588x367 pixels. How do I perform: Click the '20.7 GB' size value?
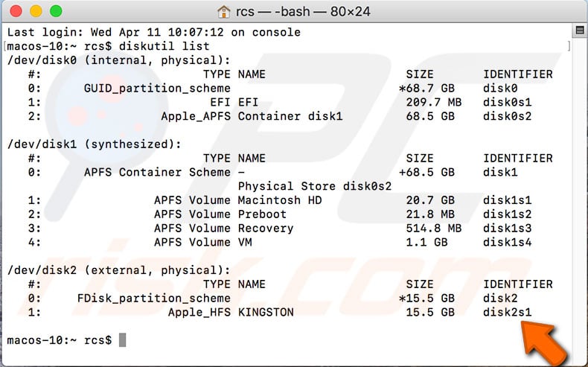[430, 200]
